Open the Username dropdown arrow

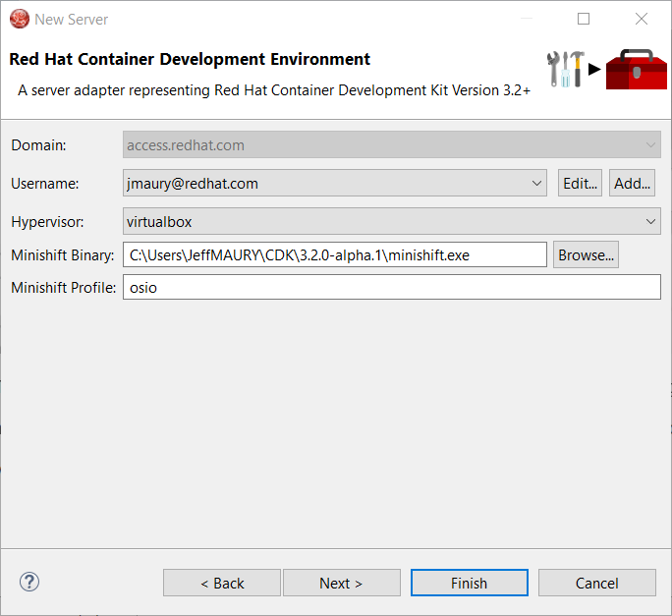[536, 183]
